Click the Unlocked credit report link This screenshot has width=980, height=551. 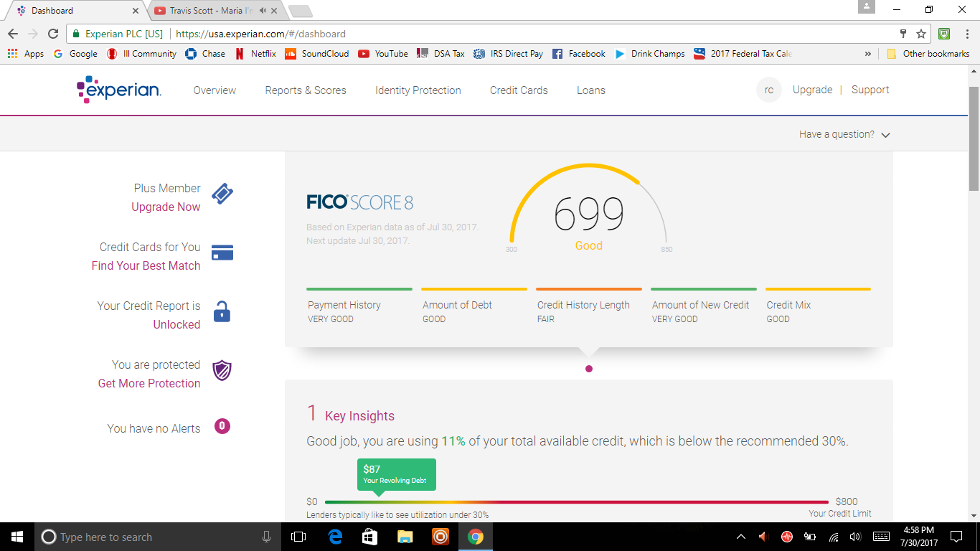pyautogui.click(x=176, y=324)
